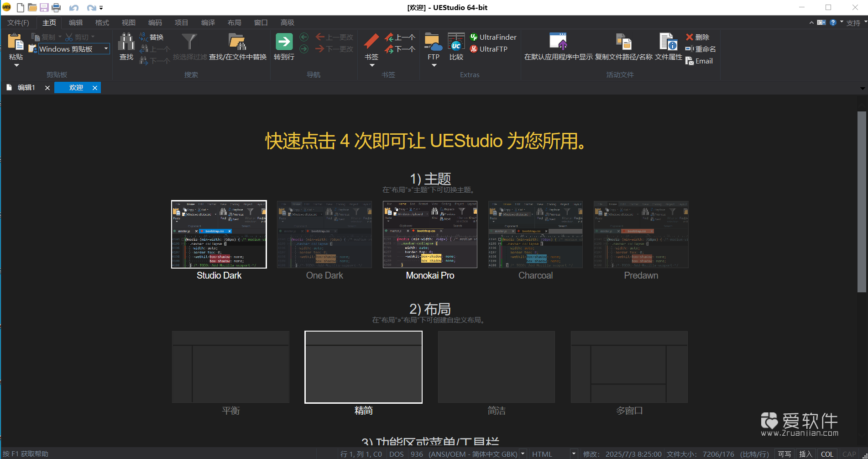This screenshot has height=459, width=868.
Task: Toggle 书签 red bookmark icon
Action: pyautogui.click(x=371, y=42)
